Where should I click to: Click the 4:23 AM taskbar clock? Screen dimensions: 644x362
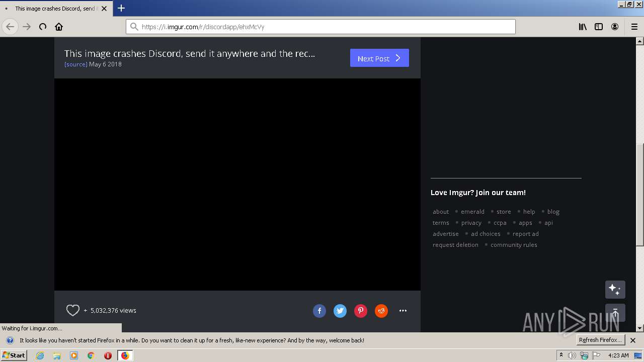pos(618,355)
